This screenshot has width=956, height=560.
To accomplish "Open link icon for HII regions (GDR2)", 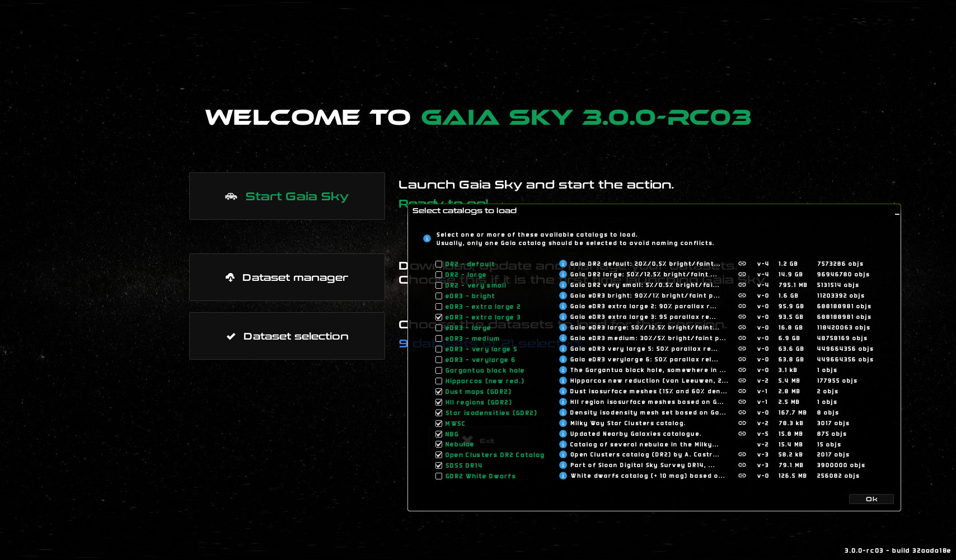I will [x=742, y=402].
